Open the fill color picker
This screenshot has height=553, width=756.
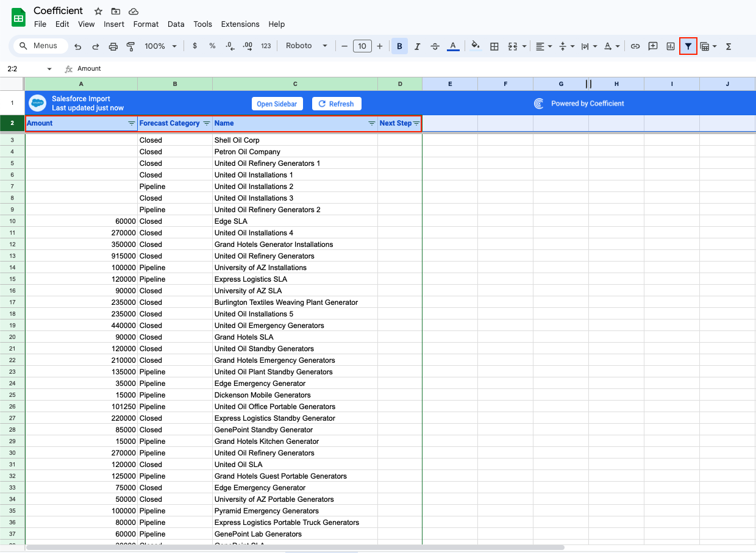click(476, 46)
